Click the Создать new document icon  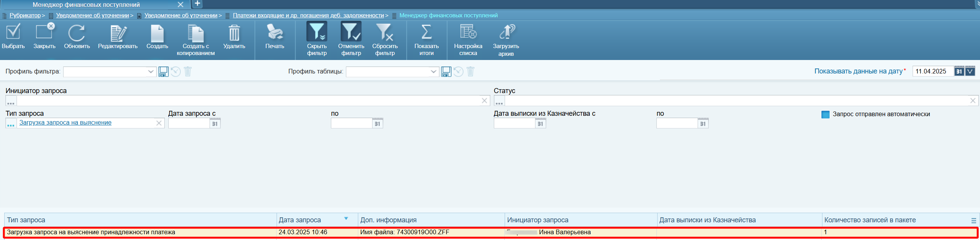(157, 33)
